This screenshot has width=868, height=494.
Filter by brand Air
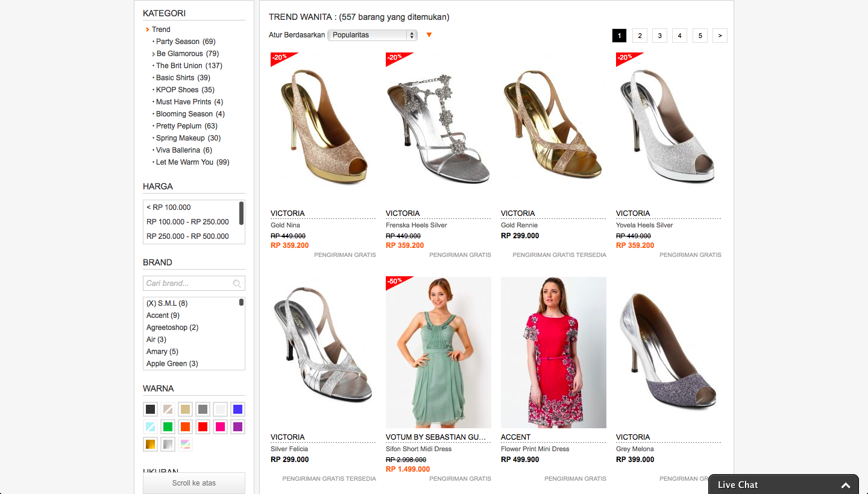point(156,340)
